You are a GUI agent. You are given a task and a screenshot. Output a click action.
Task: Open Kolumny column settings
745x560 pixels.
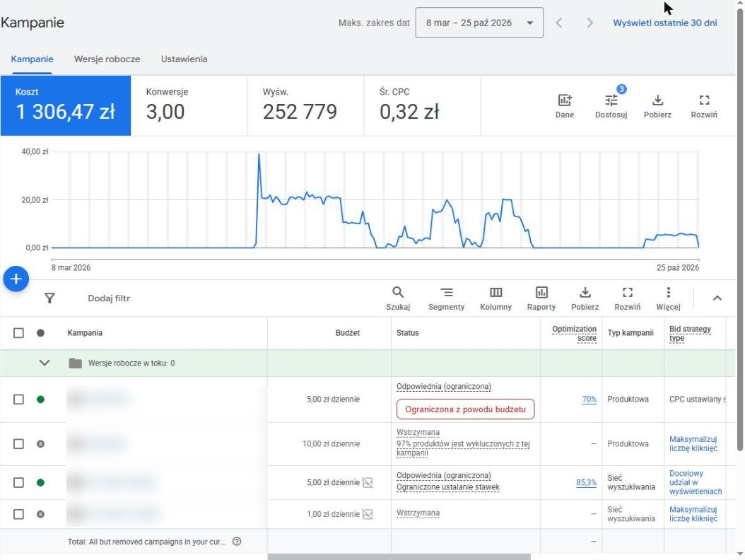[495, 298]
